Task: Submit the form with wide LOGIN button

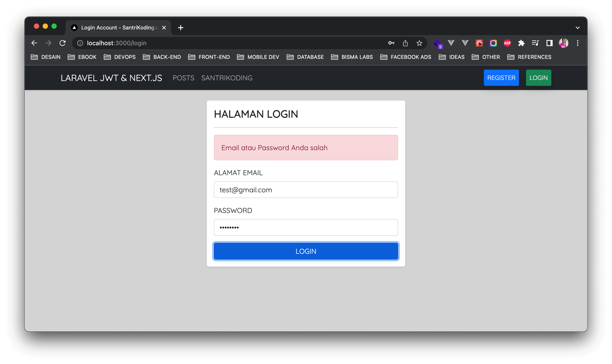Action: [306, 251]
